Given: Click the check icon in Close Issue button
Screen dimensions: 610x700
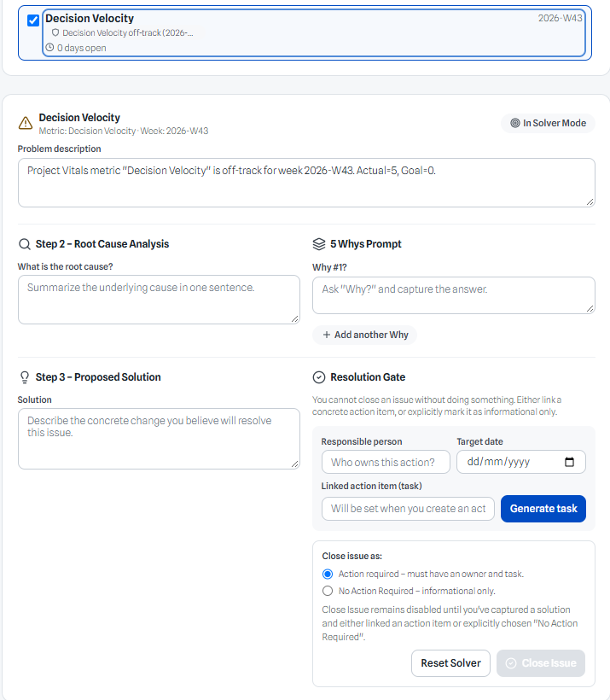Looking at the screenshot, I should [x=511, y=663].
